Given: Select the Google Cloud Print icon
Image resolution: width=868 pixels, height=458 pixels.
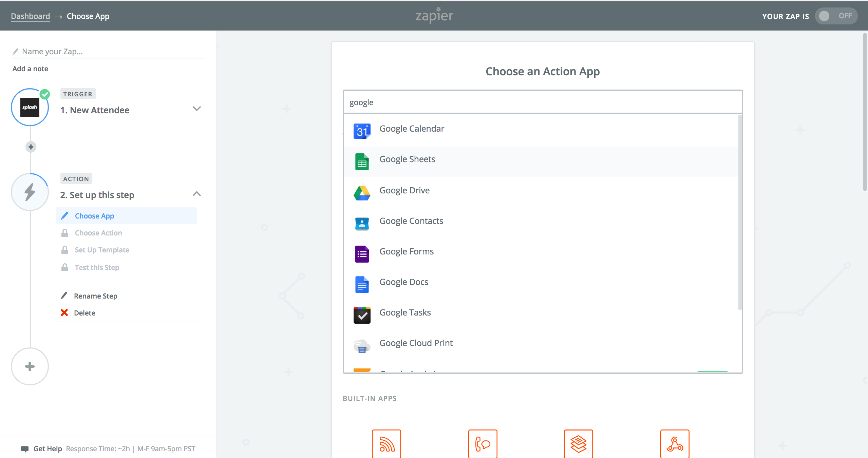Looking at the screenshot, I should click(x=362, y=346).
